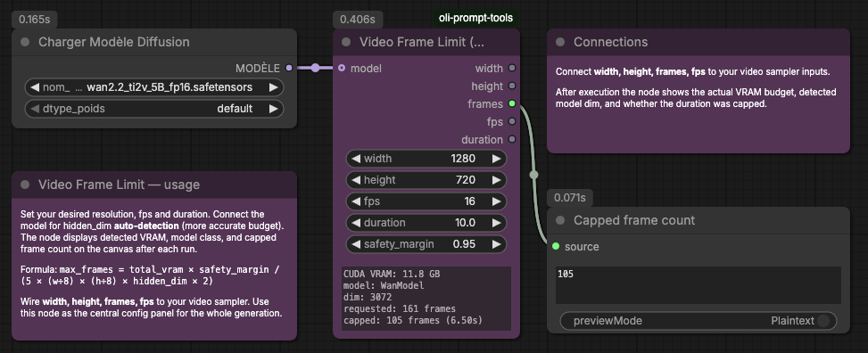Click the Video Frame Limit (... node title
This screenshot has width=868, height=353.
pyautogui.click(x=422, y=42)
